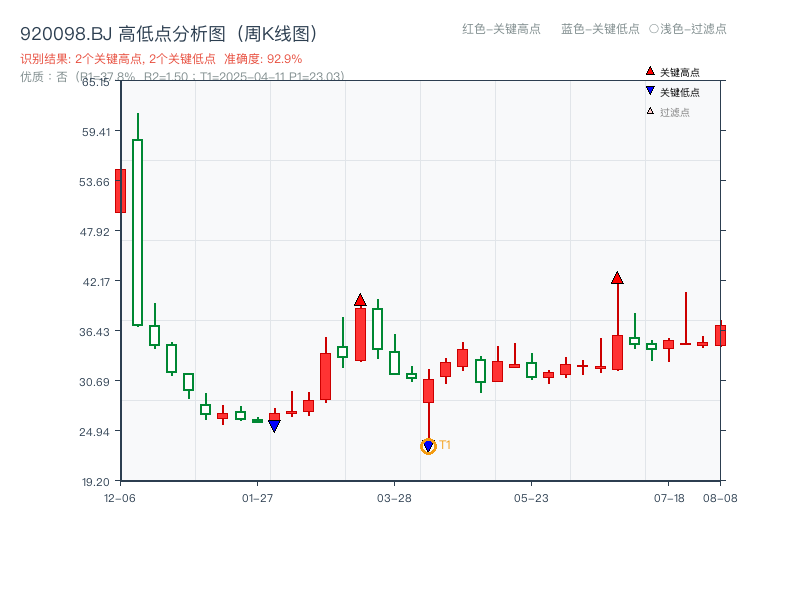Select the blue down-arrow marker near the 01-27 low
Image resolution: width=800 pixels, height=600 pixels.
[x=276, y=424]
